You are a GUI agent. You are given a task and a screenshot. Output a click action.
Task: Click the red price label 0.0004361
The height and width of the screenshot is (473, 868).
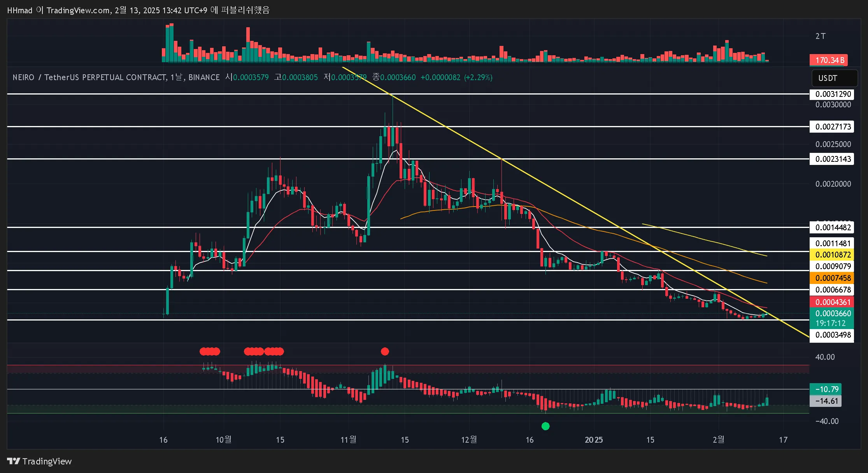[x=832, y=302]
